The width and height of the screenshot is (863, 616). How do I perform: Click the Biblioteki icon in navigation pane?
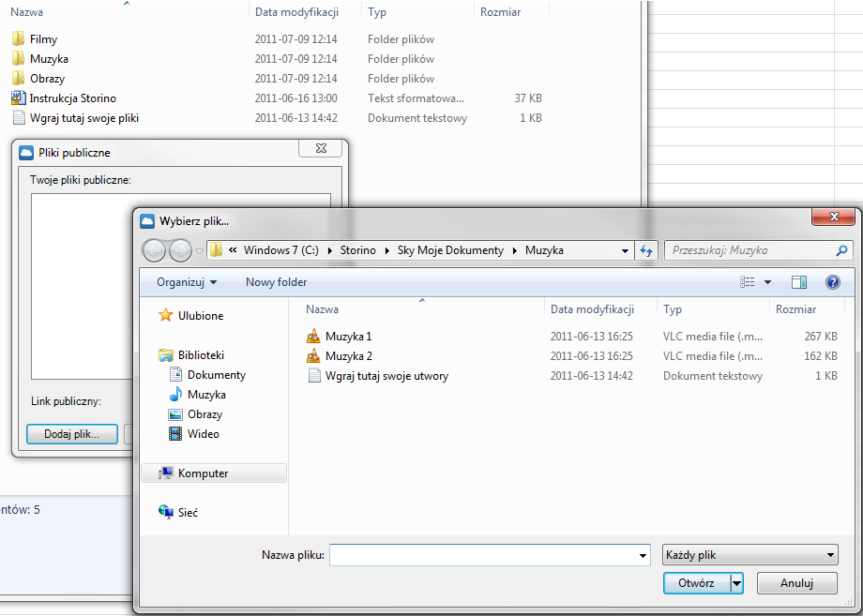coord(166,355)
